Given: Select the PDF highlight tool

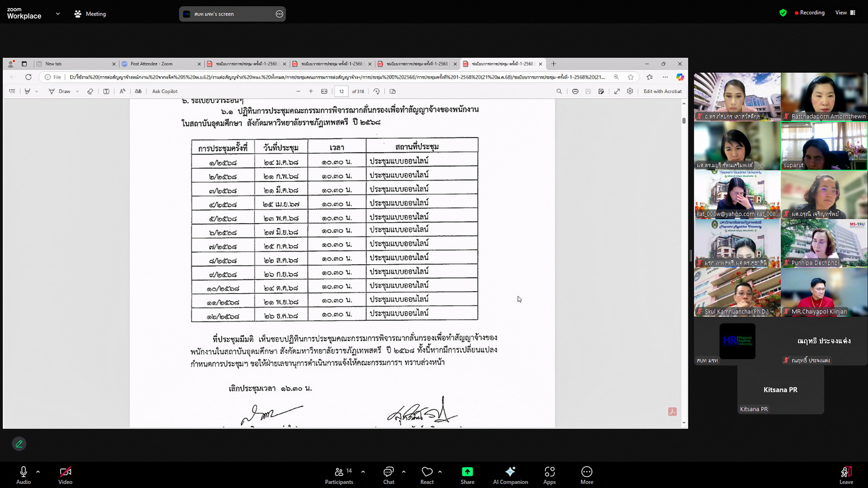Looking at the screenshot, I should click(27, 91).
